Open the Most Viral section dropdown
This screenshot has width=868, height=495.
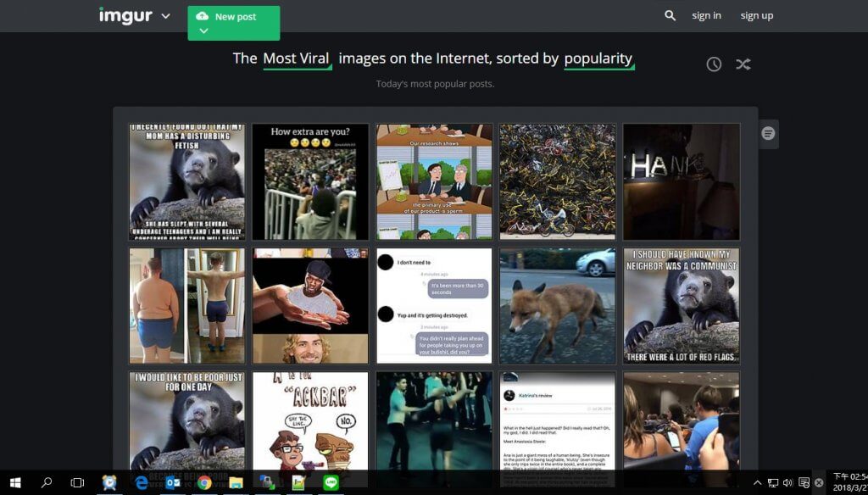(297, 58)
